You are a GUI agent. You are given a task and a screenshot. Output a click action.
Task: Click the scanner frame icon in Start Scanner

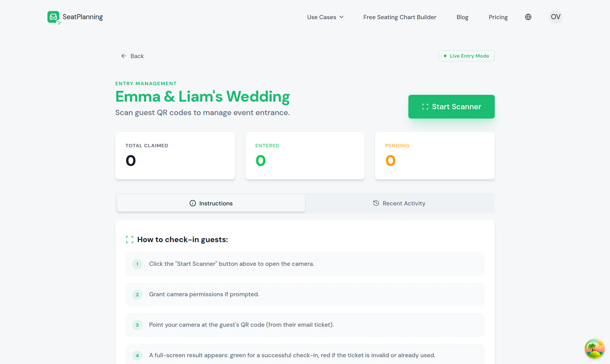425,107
